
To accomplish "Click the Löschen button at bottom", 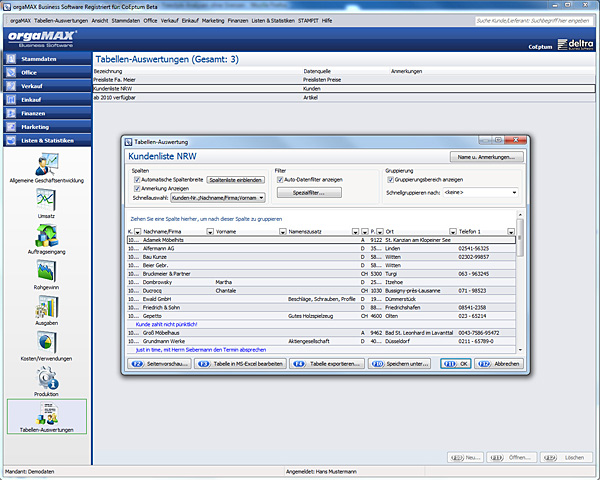I will click(x=566, y=457).
